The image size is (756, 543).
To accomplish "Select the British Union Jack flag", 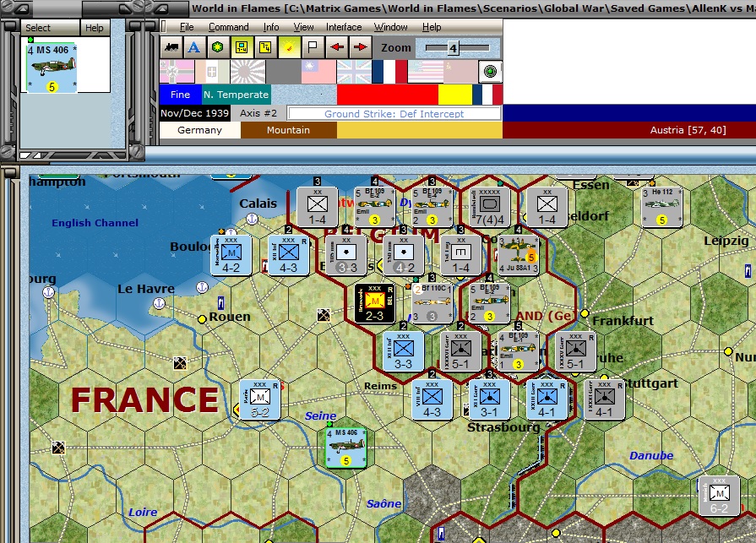I will point(355,72).
